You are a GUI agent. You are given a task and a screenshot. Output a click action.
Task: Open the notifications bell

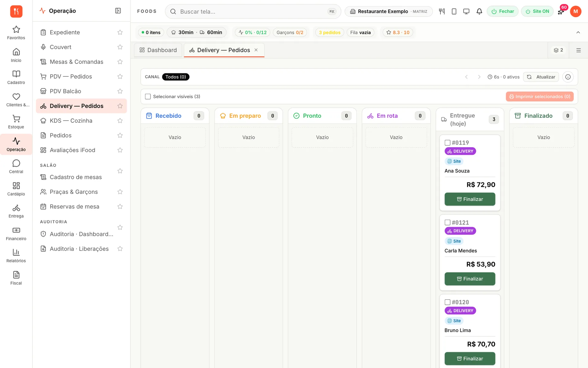[479, 11]
